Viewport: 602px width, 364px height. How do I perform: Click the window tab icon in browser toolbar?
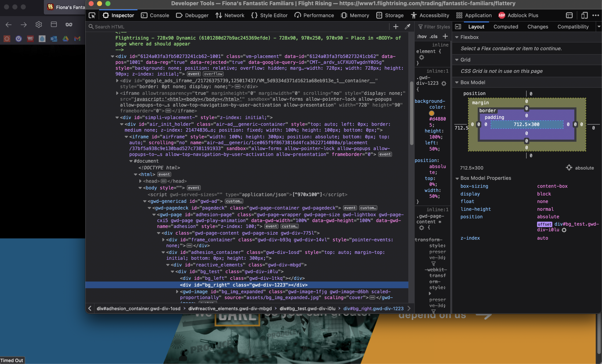[54, 25]
